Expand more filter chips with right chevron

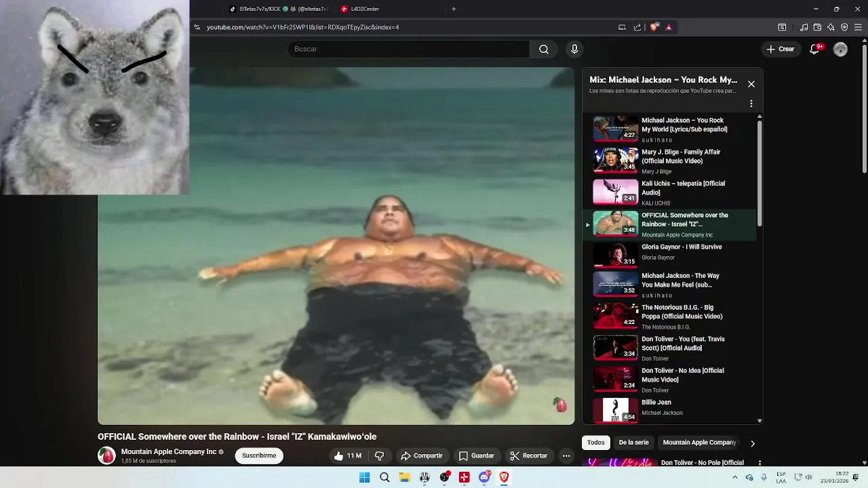(x=752, y=443)
